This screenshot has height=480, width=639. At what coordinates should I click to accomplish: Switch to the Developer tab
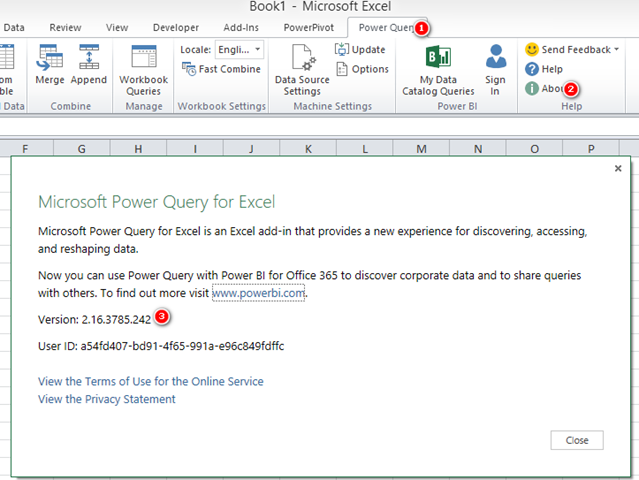176,28
